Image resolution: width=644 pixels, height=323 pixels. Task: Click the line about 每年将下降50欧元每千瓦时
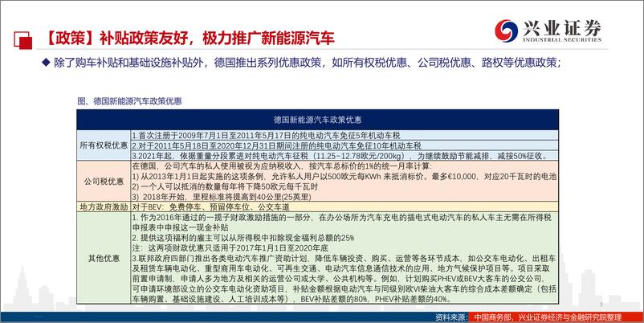click(x=225, y=186)
